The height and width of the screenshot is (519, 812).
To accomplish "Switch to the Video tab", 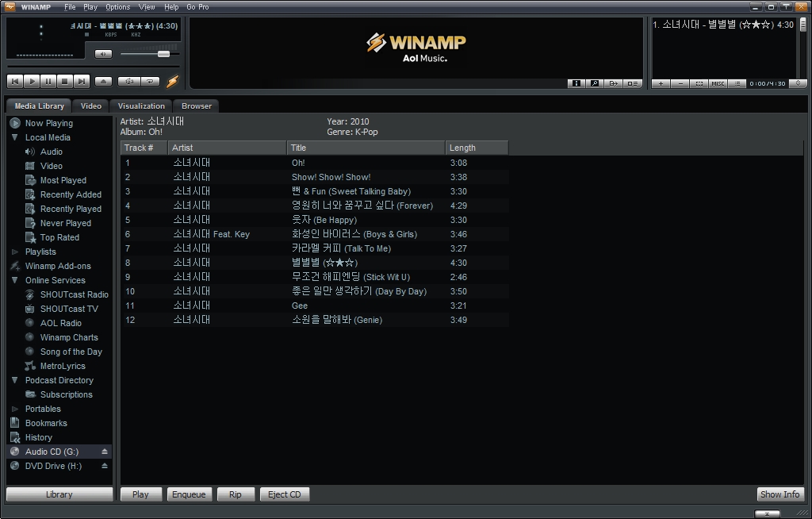I will pyautogui.click(x=91, y=106).
